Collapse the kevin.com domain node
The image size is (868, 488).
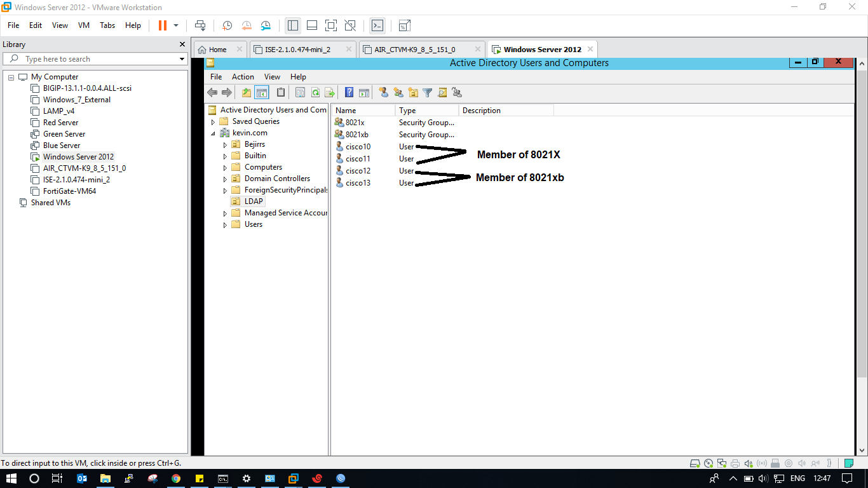[213, 133]
